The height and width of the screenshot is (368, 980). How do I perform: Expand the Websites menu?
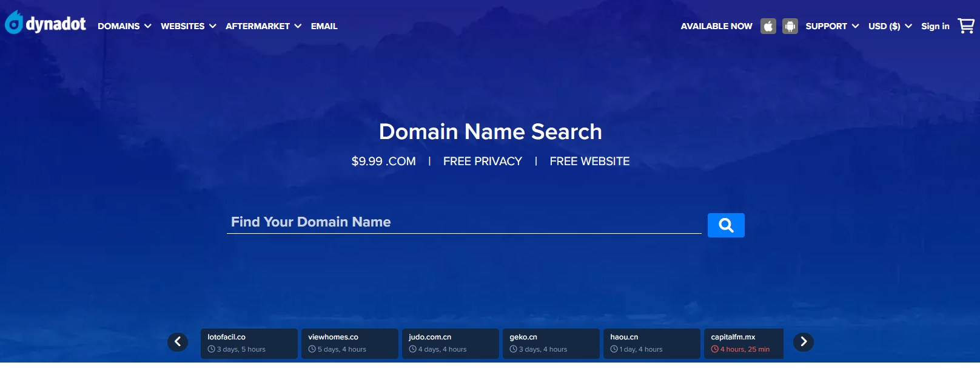tap(189, 26)
